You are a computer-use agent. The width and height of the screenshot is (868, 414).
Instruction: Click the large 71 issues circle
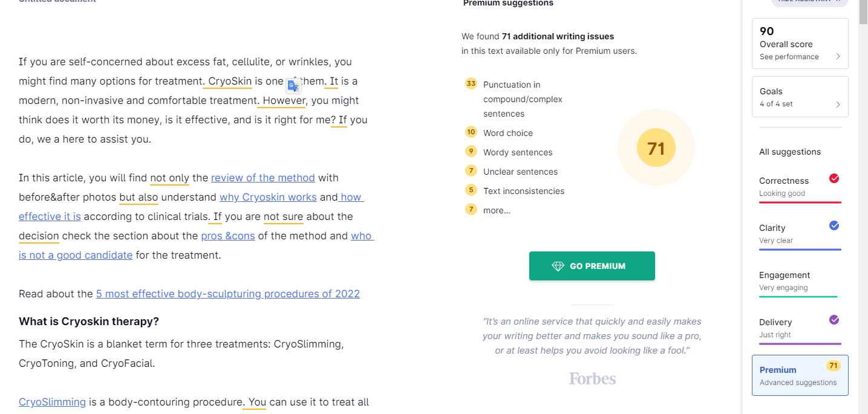pos(656,148)
